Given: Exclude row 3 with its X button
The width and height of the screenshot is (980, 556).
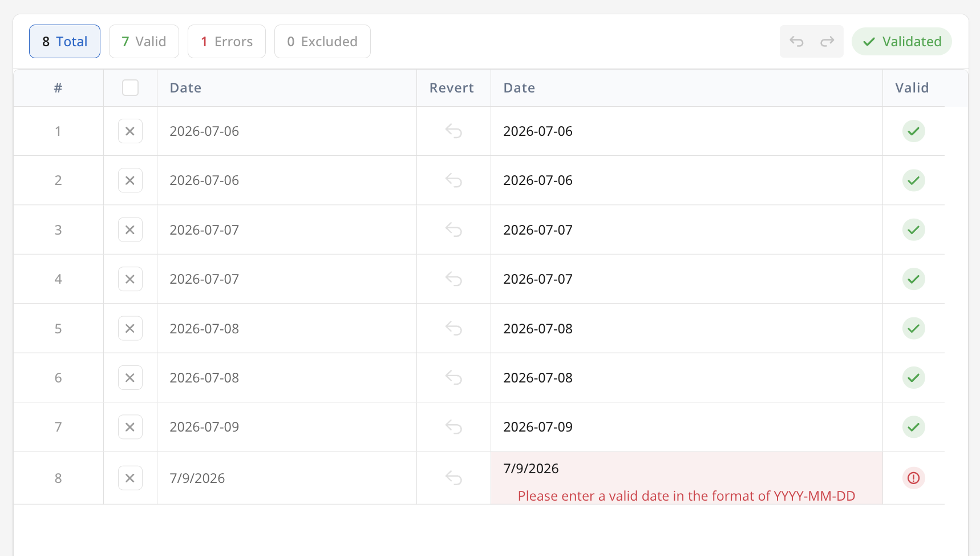Looking at the screenshot, I should 130,230.
